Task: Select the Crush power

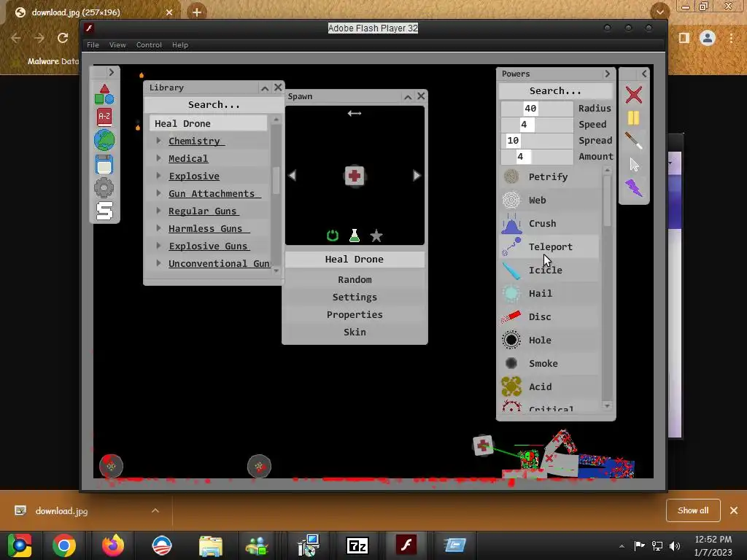Action: click(x=550, y=223)
